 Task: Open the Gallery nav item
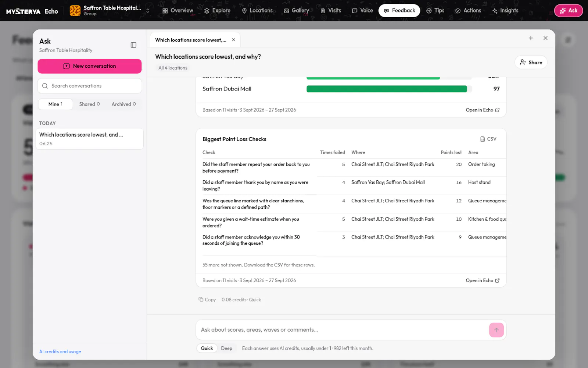point(296,11)
